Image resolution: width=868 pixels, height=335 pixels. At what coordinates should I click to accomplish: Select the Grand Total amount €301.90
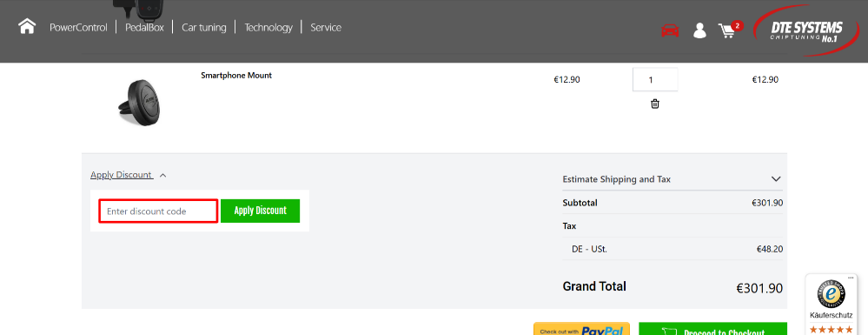(759, 288)
